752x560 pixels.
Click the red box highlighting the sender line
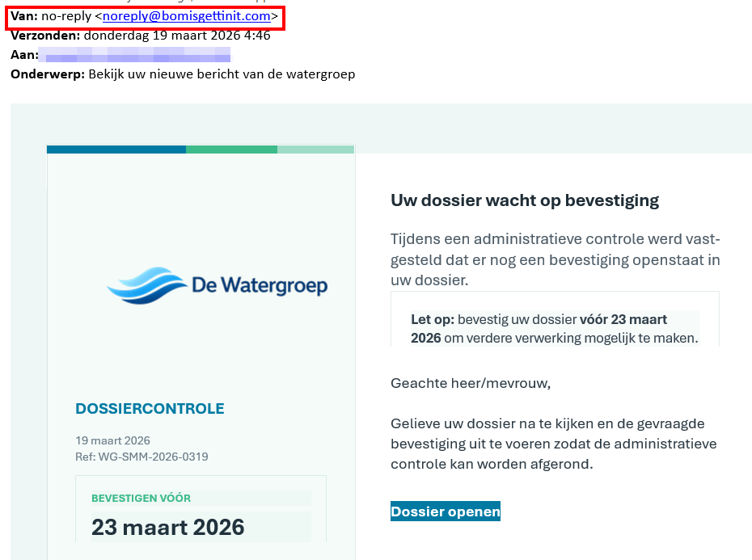tap(146, 17)
